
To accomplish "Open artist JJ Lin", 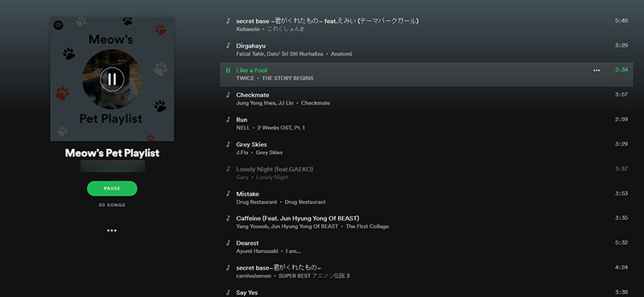I will [285, 103].
